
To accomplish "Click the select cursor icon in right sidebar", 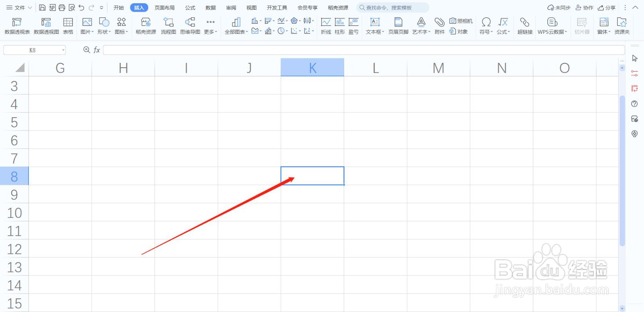I will [635, 58].
